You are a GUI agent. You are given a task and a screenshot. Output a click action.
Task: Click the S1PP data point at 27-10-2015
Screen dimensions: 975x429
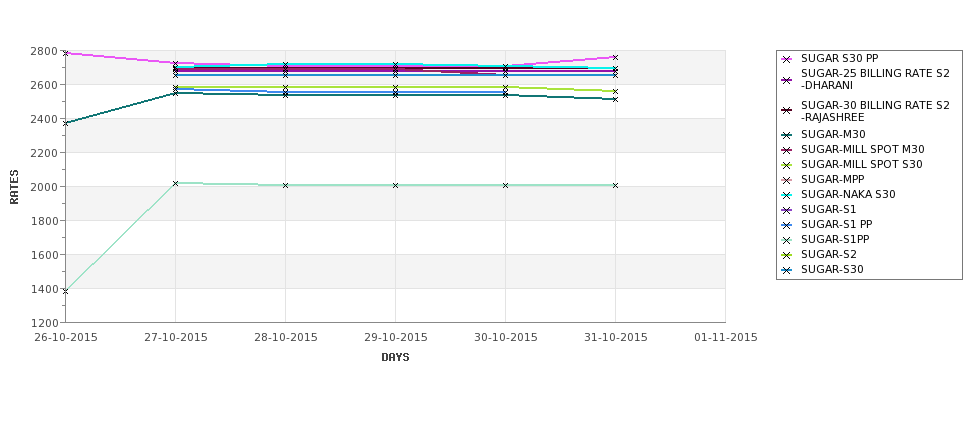click(x=175, y=183)
